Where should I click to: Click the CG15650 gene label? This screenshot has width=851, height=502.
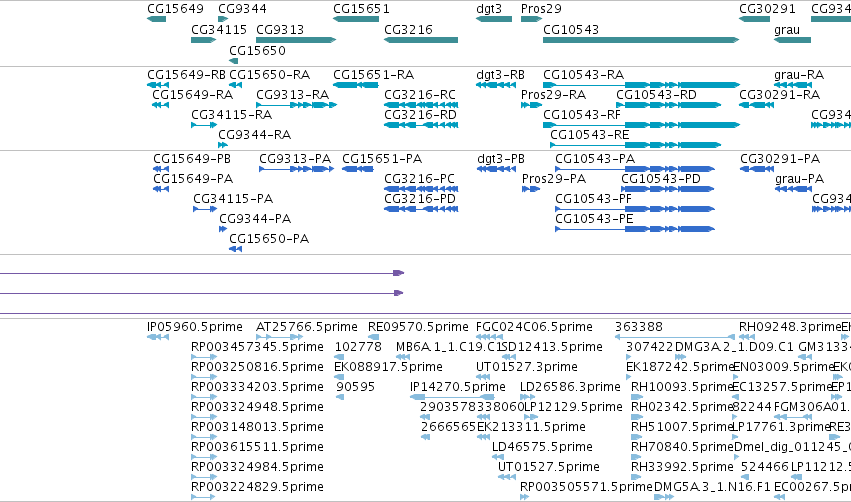(257, 50)
